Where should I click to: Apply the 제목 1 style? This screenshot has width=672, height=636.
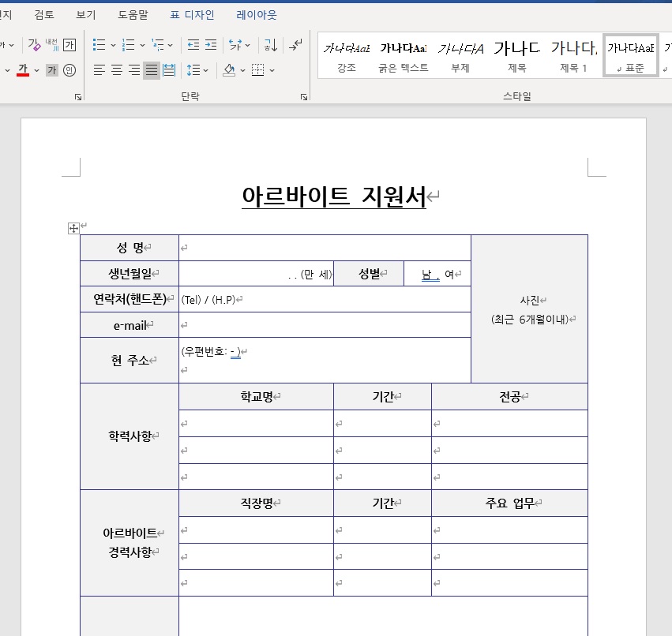click(574, 54)
